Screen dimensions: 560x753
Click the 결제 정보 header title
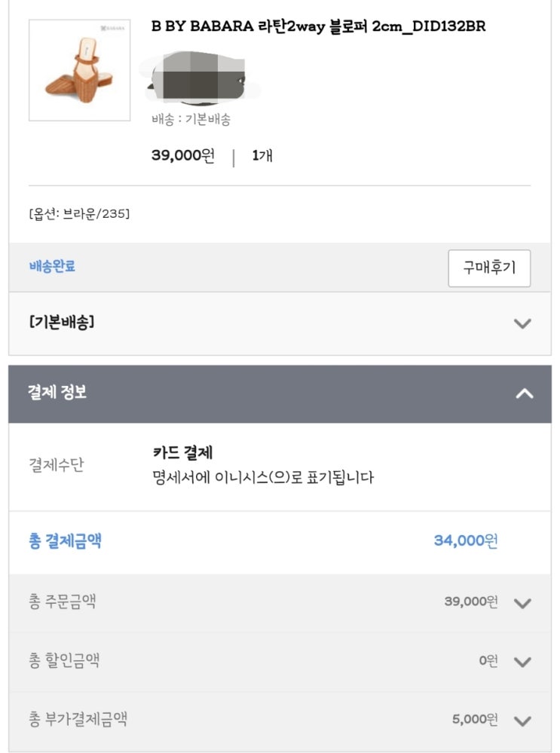tap(57, 393)
